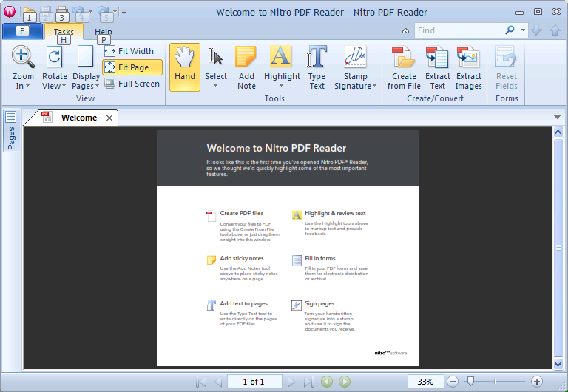Click the Reset Fields icon
Image resolution: width=568 pixels, height=392 pixels.
(506, 57)
